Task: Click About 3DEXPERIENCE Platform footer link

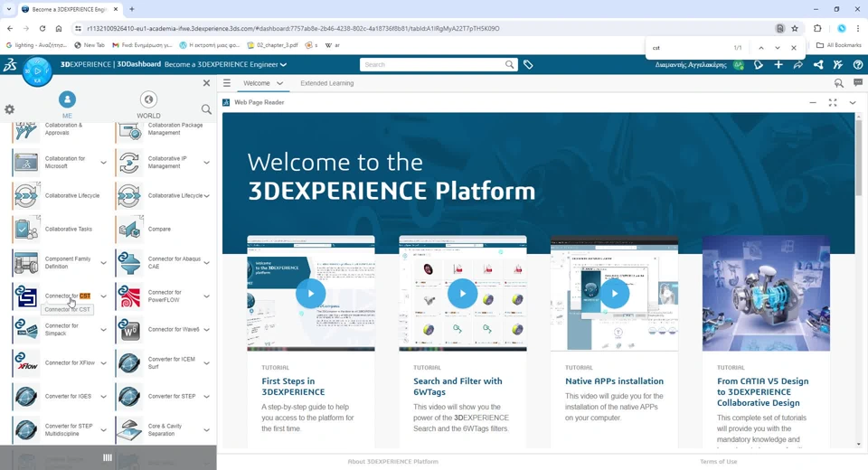Action: click(392, 461)
